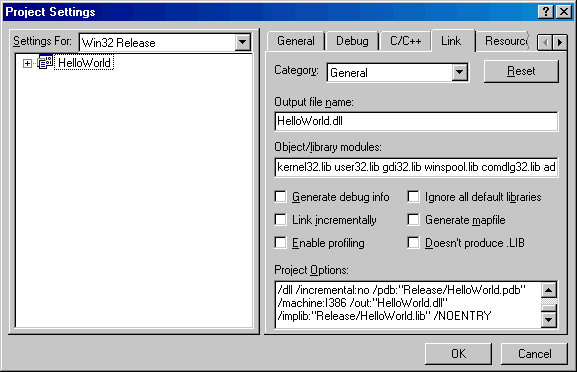Select the HelloWorld project name in tree
Image resolution: width=577 pixels, height=372 pixels.
click(84, 63)
